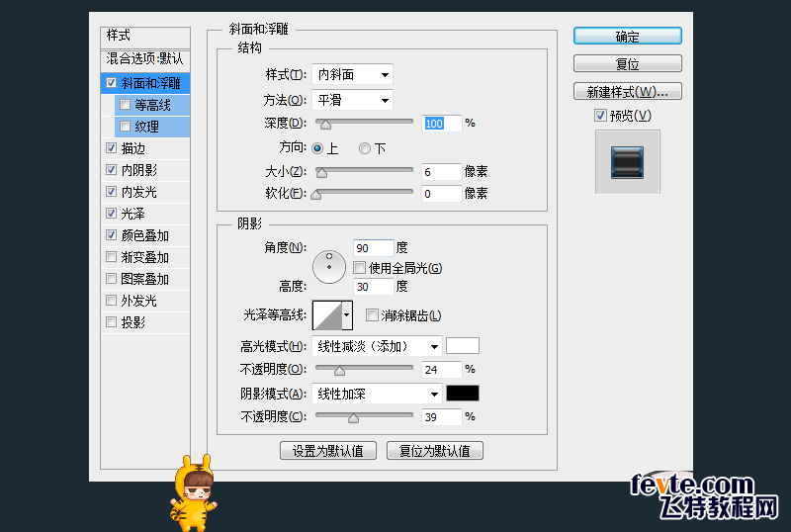The image size is (791, 532).
Task: Open the 渐变叠加 settings entry
Action: (x=145, y=257)
